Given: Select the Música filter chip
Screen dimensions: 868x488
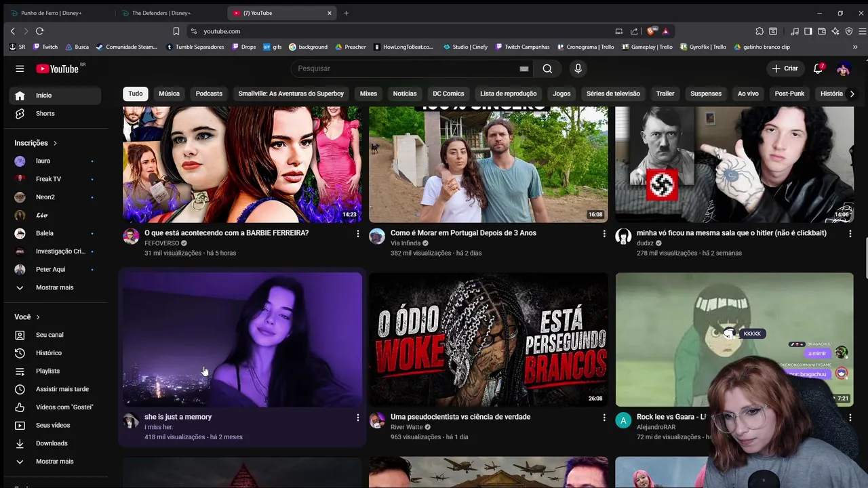Looking at the screenshot, I should point(169,94).
